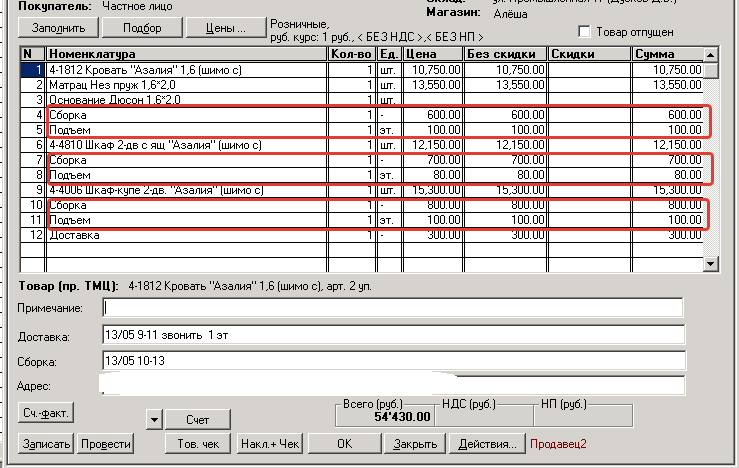Click the "Счет" button
The image size is (739, 468).
[197, 419]
